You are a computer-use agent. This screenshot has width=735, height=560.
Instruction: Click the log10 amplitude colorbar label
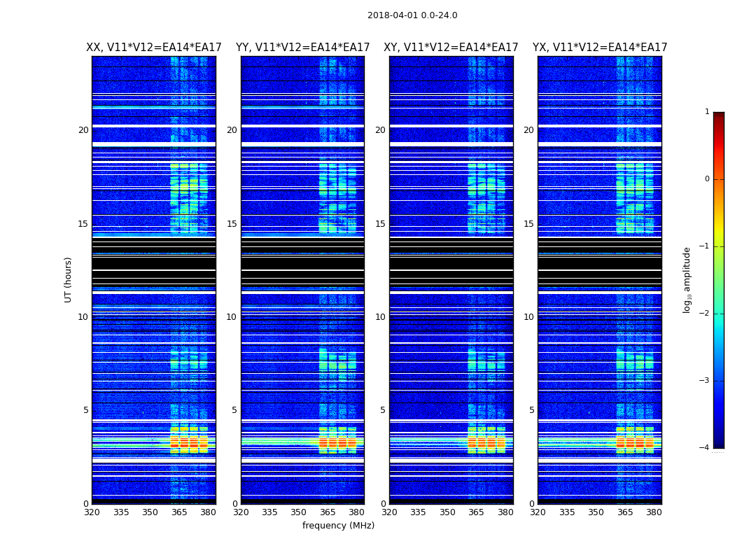(687, 279)
